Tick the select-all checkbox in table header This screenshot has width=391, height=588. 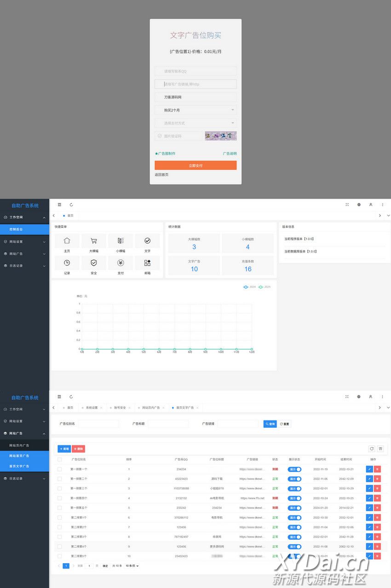click(59, 460)
